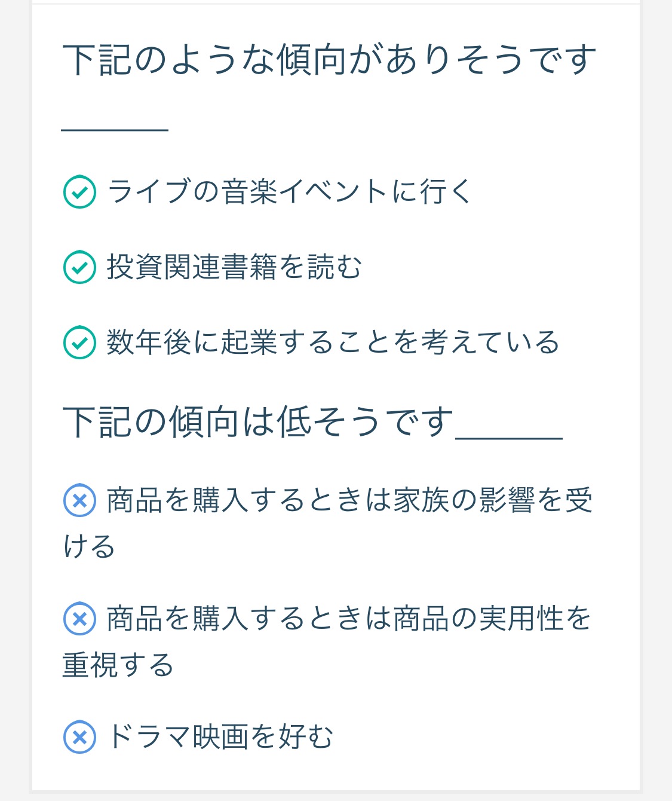The width and height of the screenshot is (672, 801).
Task: Click the word 重視する on the wrapped line
Action: coord(118,665)
